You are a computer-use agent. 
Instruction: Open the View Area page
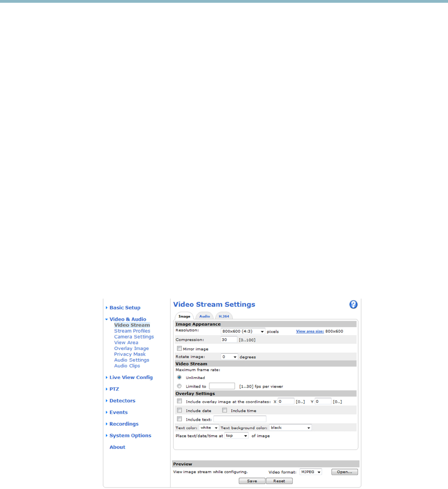[x=126, y=342]
